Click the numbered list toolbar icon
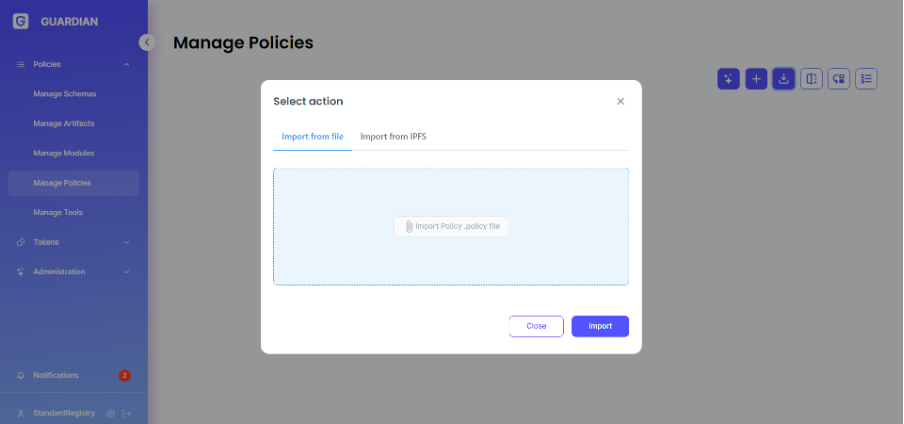Image resolution: width=904 pixels, height=424 pixels. point(866,79)
